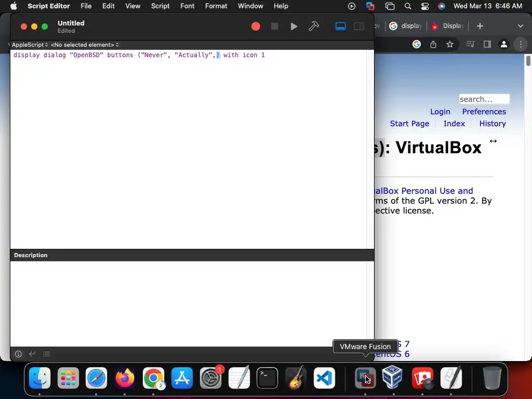532x399 pixels.
Task: Toggle the right sidebar pane in Script Editor
Action: [x=358, y=26]
